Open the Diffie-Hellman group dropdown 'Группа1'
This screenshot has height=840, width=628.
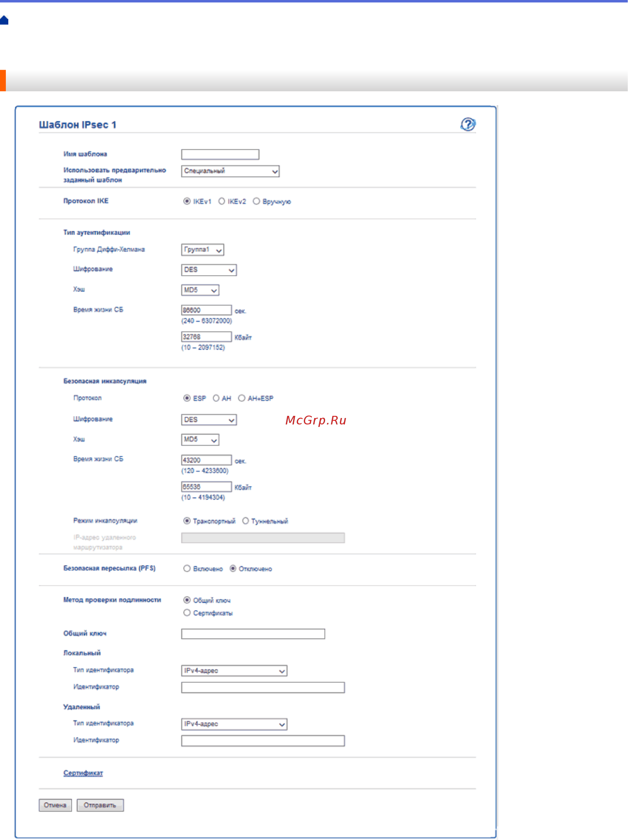tap(202, 250)
